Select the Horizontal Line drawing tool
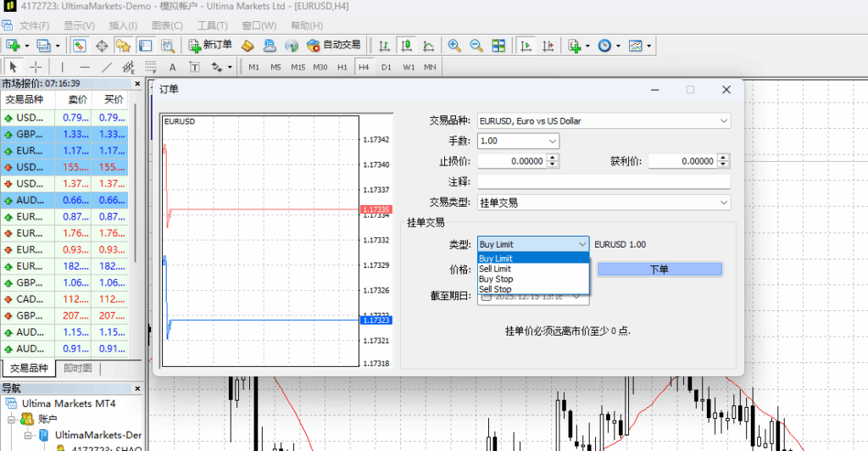The height and width of the screenshot is (451, 868). click(84, 67)
